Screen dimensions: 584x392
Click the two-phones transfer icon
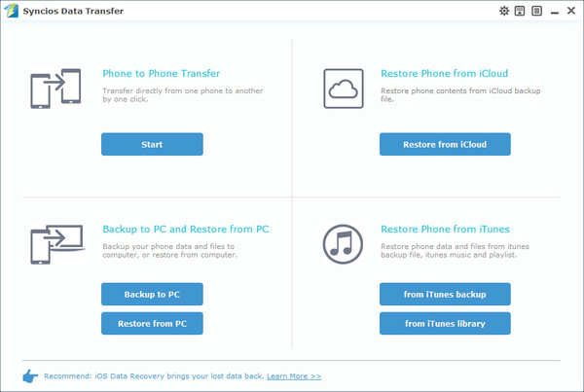(53, 89)
